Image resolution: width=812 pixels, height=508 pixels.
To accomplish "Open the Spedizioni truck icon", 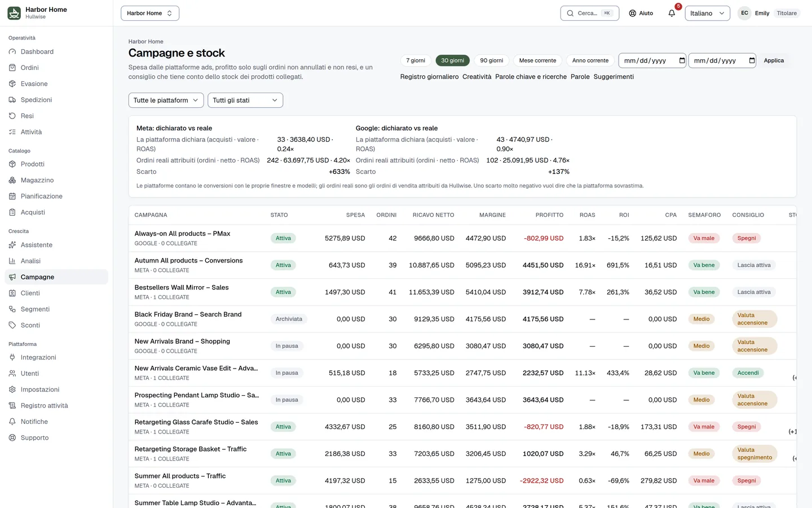I will point(12,100).
